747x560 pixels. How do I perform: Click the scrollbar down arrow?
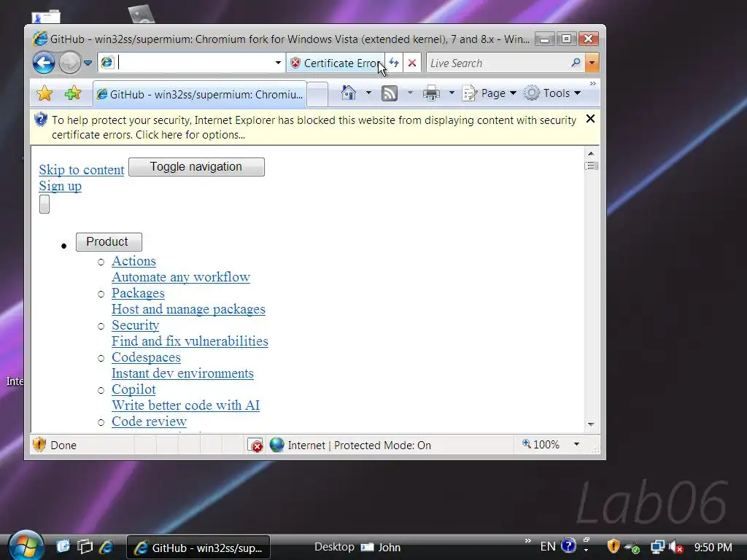(x=591, y=424)
